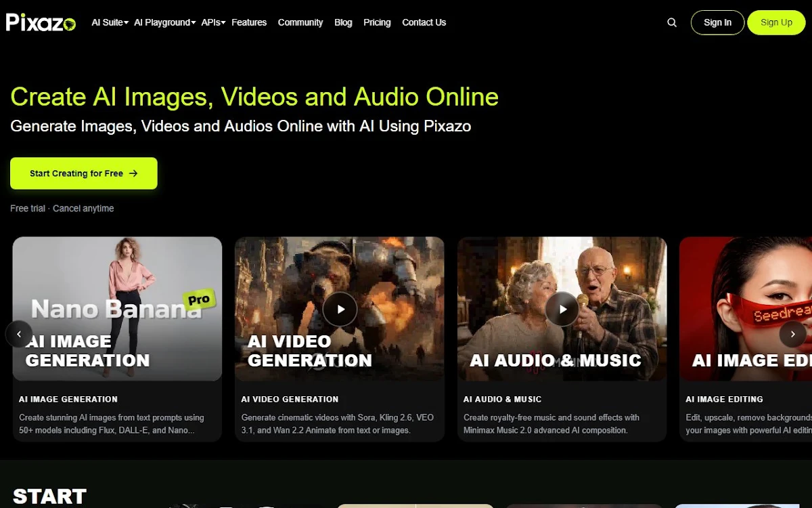Screen dimensions: 812x508
Task: Expand the AI Playground dropdown
Action: click(164, 22)
